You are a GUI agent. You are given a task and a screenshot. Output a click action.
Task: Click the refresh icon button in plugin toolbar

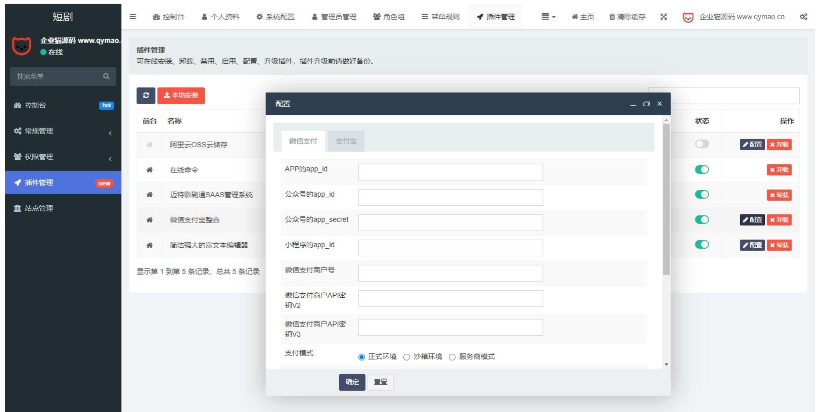(x=146, y=95)
